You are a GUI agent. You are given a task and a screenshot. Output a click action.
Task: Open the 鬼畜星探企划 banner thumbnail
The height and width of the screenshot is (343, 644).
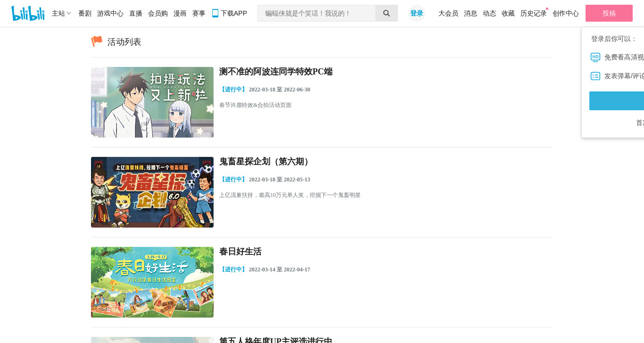(152, 192)
